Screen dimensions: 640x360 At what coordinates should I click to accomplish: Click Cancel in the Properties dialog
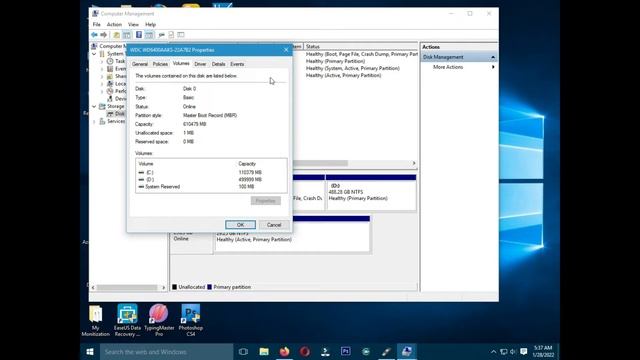click(274, 225)
